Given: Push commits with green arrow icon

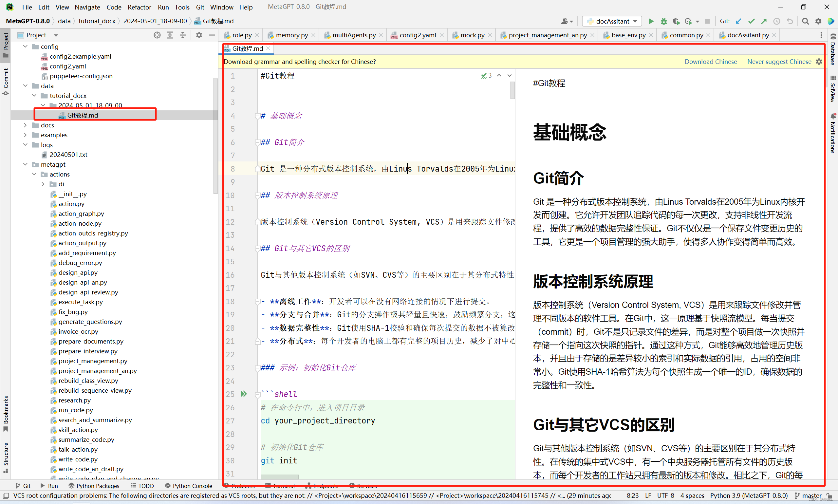Looking at the screenshot, I should [x=764, y=21].
